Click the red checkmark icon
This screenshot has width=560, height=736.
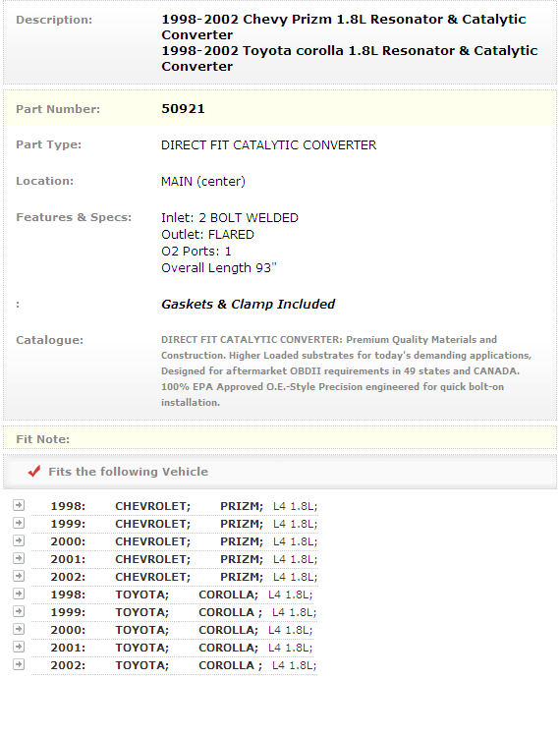click(34, 472)
